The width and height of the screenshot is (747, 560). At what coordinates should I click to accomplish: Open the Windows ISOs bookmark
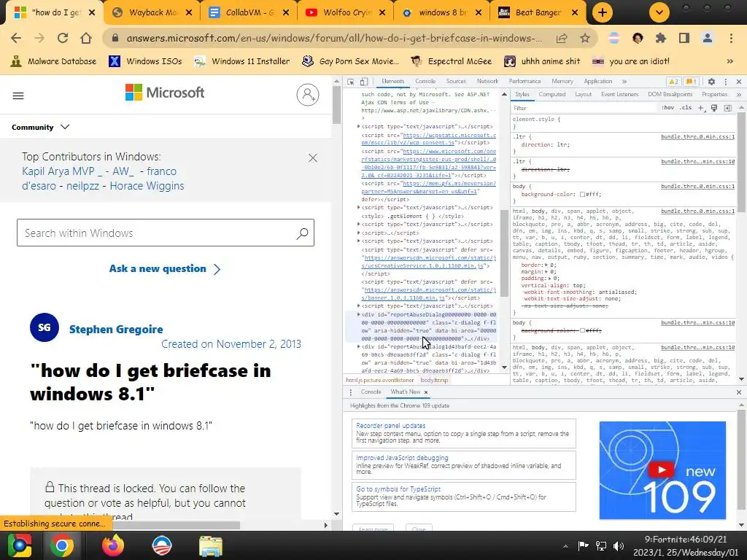tap(145, 61)
